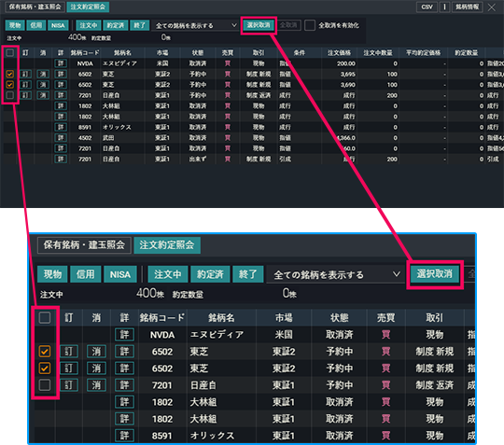Select 注文約定照会 tab, top window
This screenshot has height=445, width=504.
(88, 7)
